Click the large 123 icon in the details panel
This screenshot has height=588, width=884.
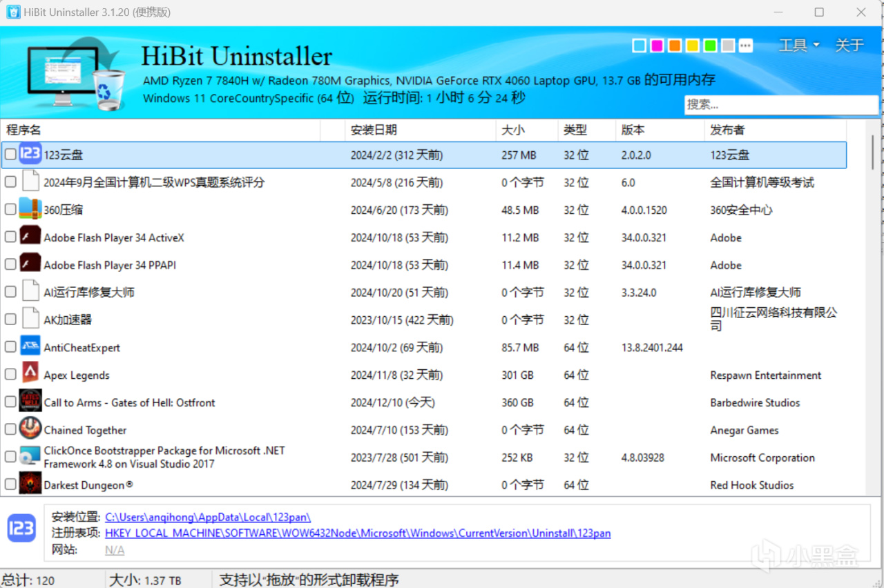point(21,529)
